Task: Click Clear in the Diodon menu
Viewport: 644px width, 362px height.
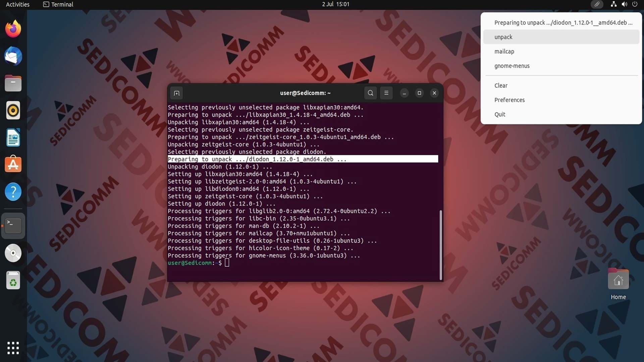Action: [x=561, y=85]
